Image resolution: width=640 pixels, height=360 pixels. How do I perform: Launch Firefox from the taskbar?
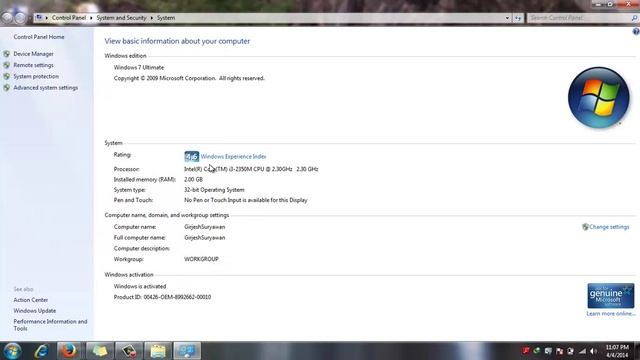[69, 351]
